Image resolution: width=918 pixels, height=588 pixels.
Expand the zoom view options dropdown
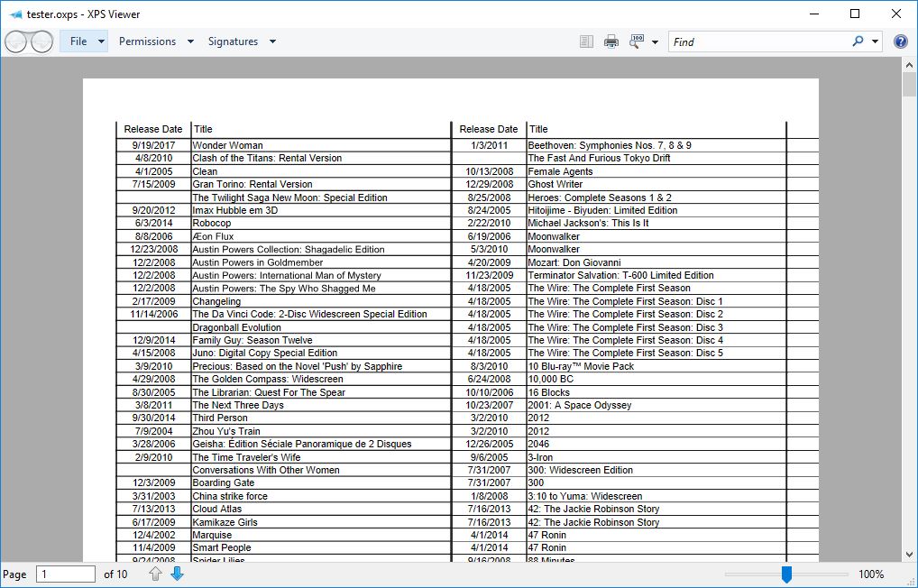(655, 42)
